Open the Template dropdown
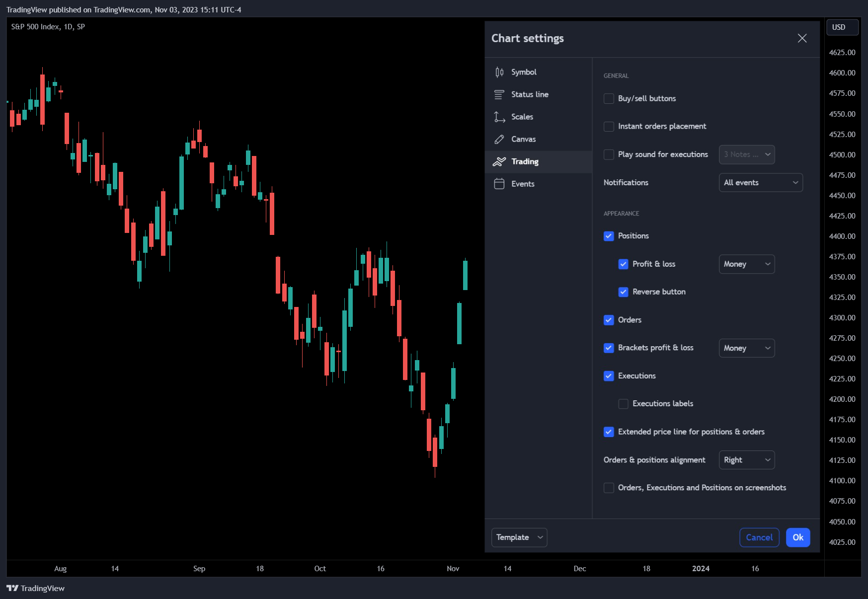This screenshot has width=868, height=599. (519, 537)
